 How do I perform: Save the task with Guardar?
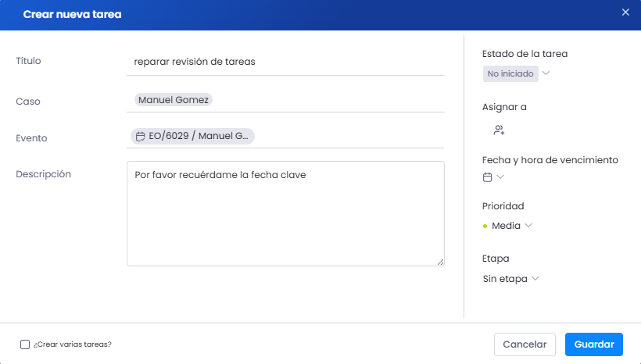(594, 344)
